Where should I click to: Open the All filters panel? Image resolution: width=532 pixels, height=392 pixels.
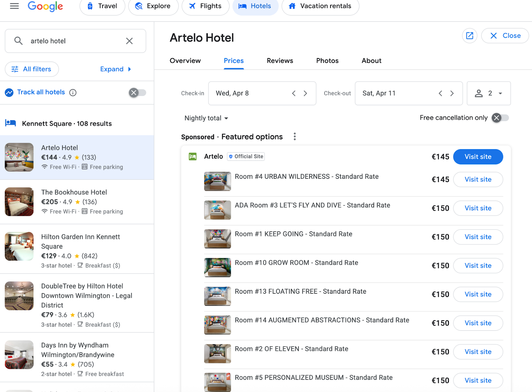coord(32,69)
